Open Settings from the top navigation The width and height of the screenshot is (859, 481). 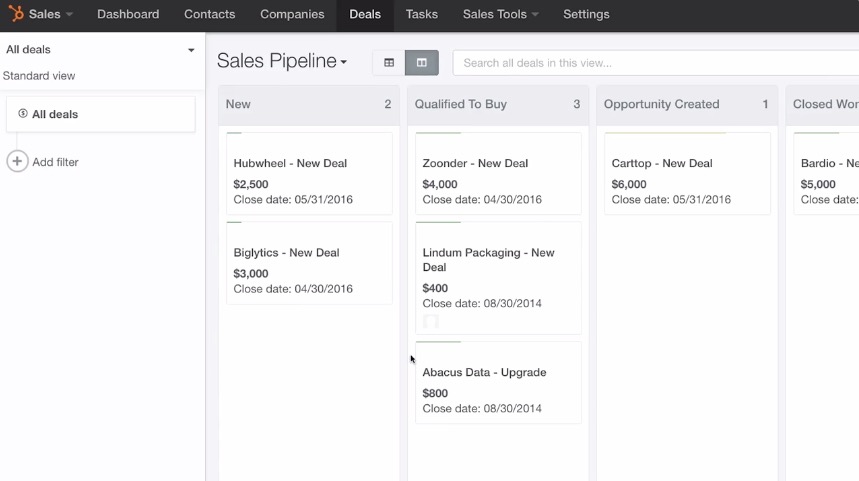click(x=586, y=15)
